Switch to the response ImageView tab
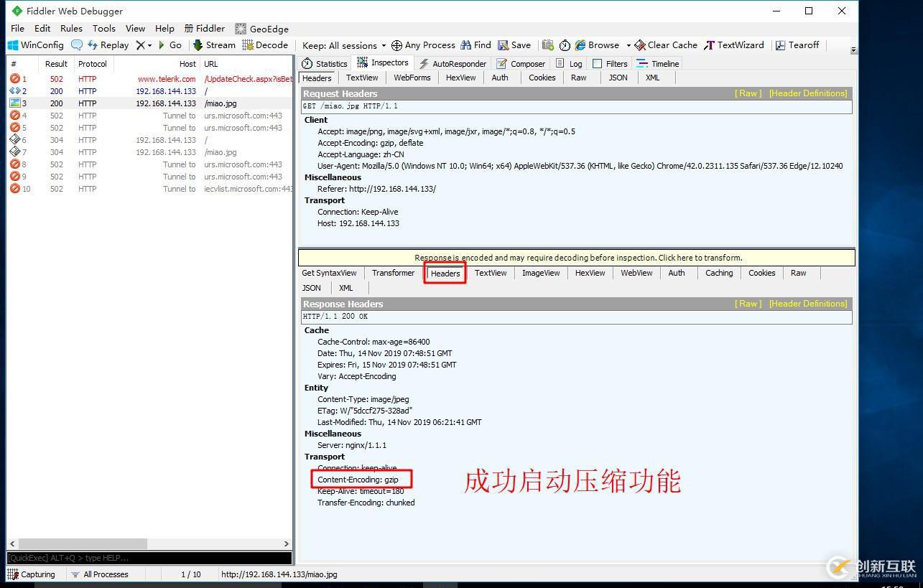The image size is (923, 588). tap(541, 273)
